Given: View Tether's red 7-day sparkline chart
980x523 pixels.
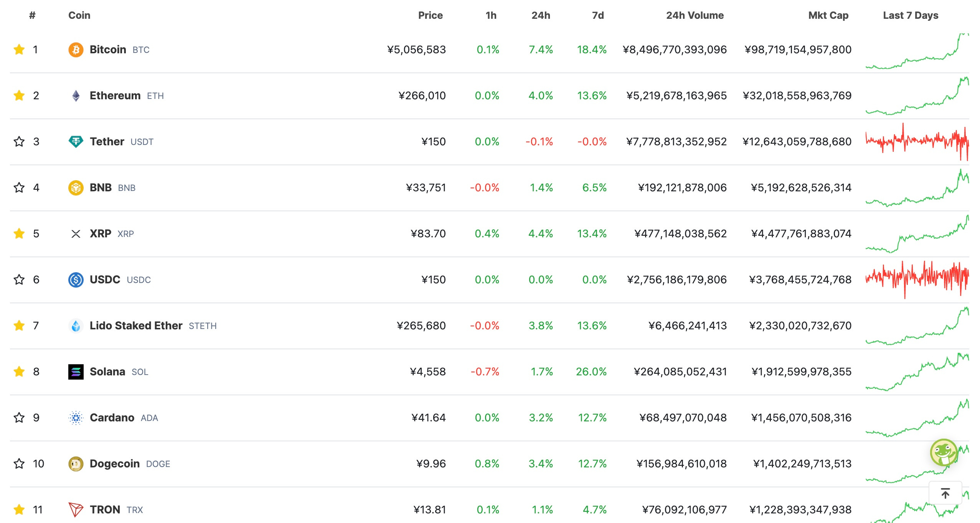Looking at the screenshot, I should pos(917,141).
